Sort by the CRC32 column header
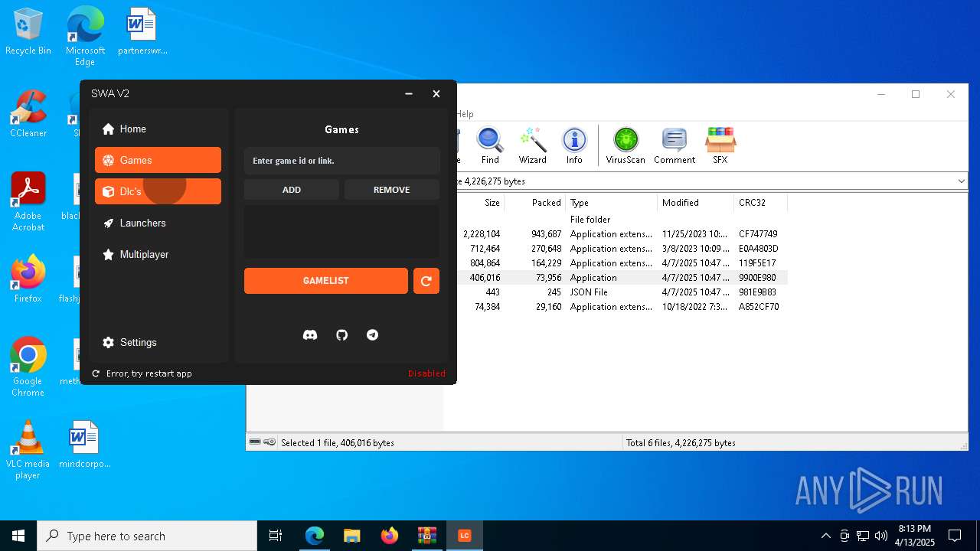This screenshot has width=980, height=551. pyautogui.click(x=760, y=203)
